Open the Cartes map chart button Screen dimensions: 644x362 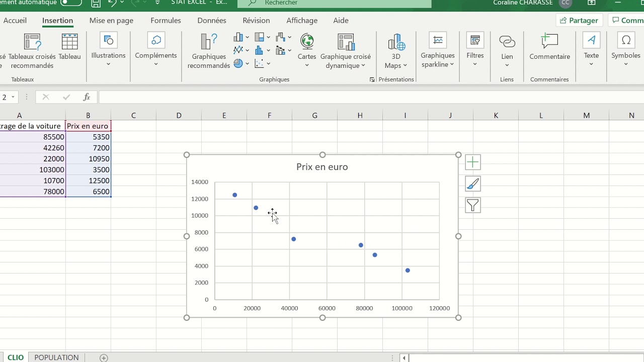pyautogui.click(x=307, y=51)
